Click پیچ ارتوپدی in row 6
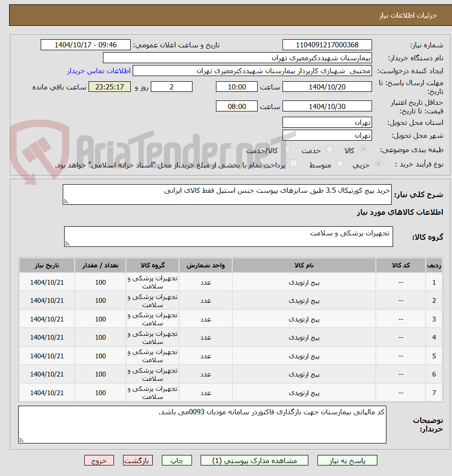 tap(304, 374)
